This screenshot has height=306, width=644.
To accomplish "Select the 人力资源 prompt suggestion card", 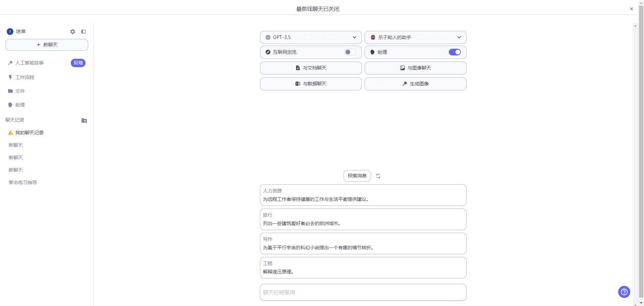I will click(x=363, y=195).
